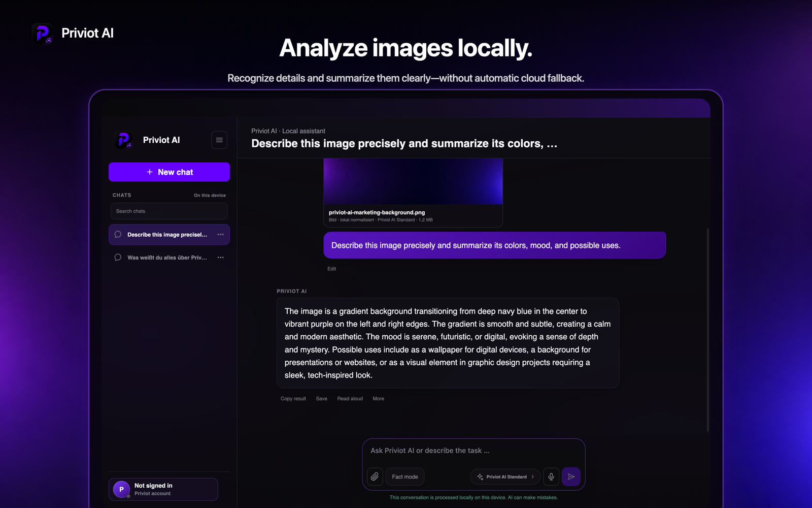Screen dimensions: 812x508
Task: Start voice input with microphone icon
Action: pyautogui.click(x=551, y=477)
